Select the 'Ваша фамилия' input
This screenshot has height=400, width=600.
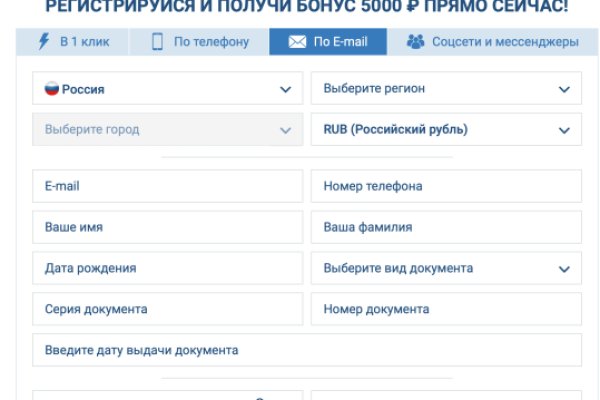click(x=446, y=227)
